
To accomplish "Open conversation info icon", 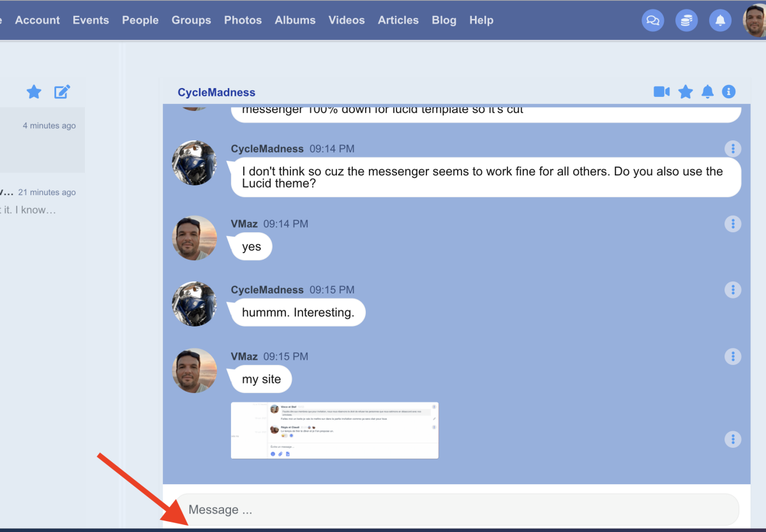I will (x=728, y=92).
